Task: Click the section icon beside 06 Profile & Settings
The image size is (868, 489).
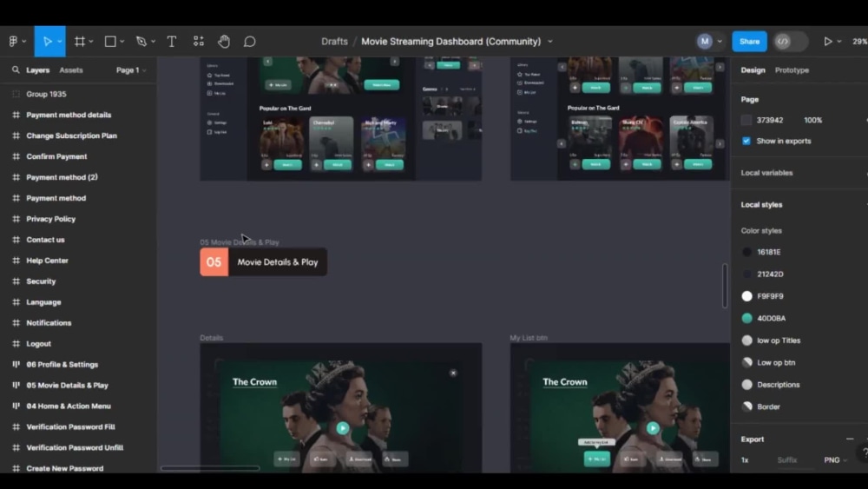Action: 16,365
